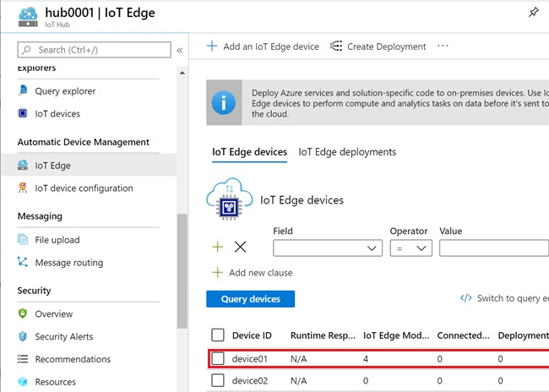Click the Value input field
This screenshot has width=549, height=392.
[494, 248]
